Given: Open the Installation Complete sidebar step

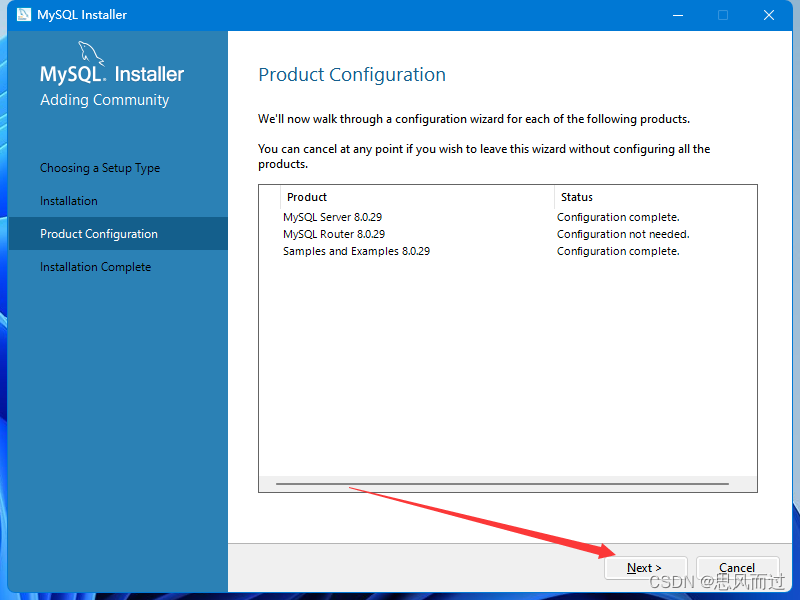Looking at the screenshot, I should 95,267.
